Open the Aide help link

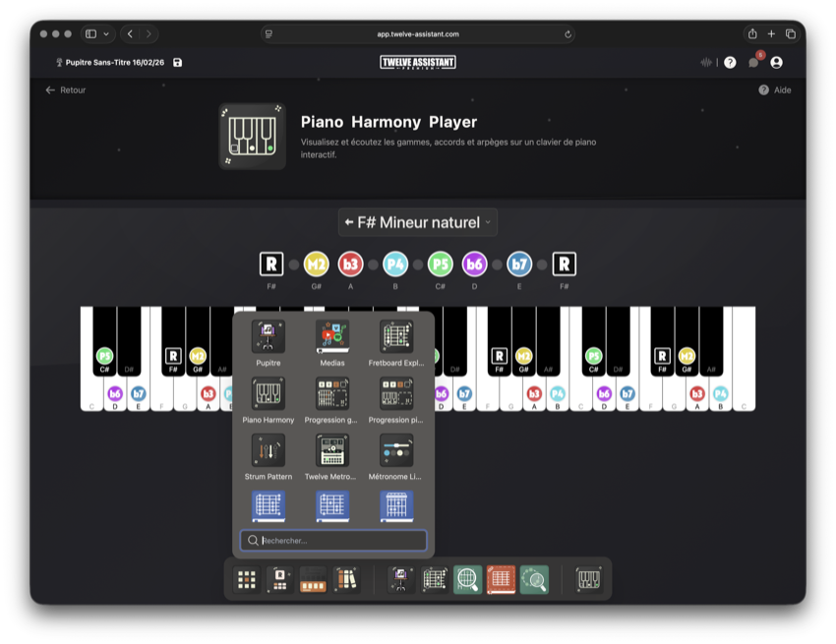775,89
